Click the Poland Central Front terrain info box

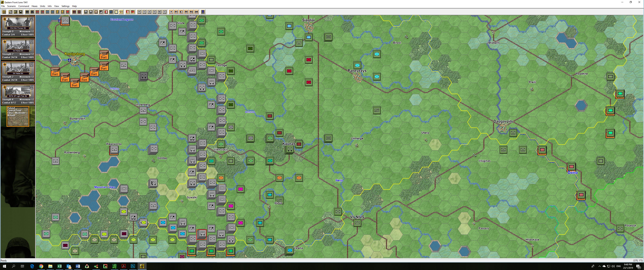coord(18,116)
